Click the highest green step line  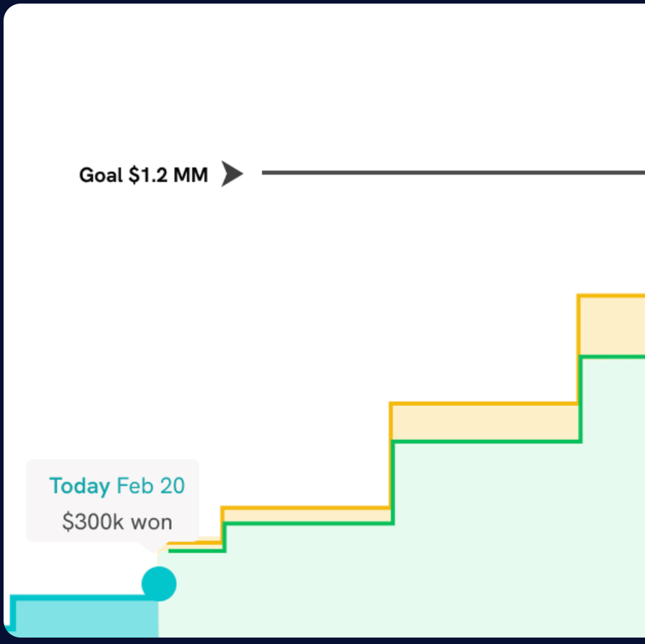[x=612, y=357]
